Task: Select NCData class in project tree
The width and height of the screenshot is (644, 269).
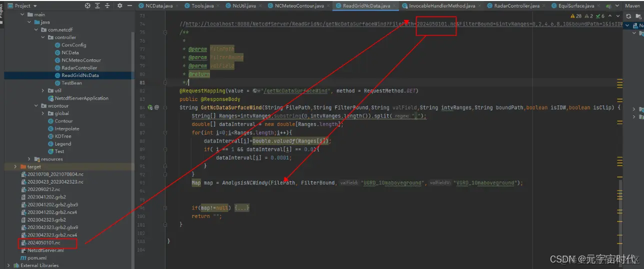Action: pyautogui.click(x=66, y=52)
